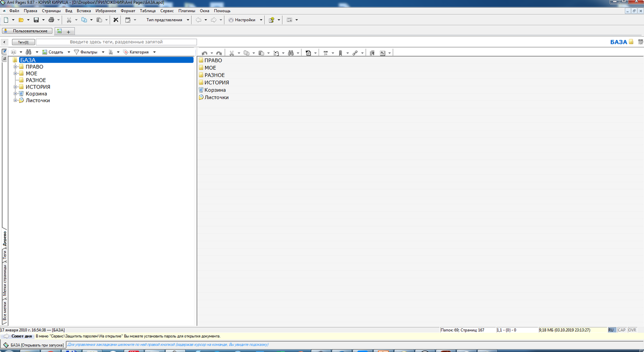Open the Плагины menu
This screenshot has width=644, height=352.
(187, 11)
